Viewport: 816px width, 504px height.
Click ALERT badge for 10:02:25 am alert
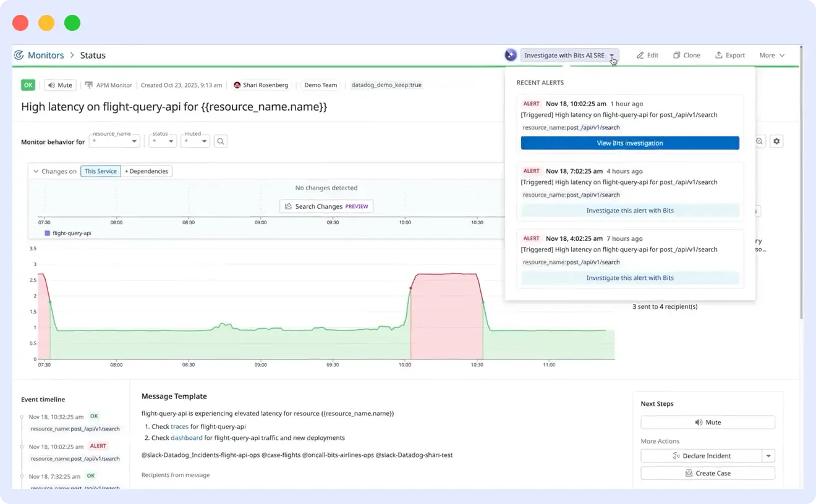click(532, 104)
